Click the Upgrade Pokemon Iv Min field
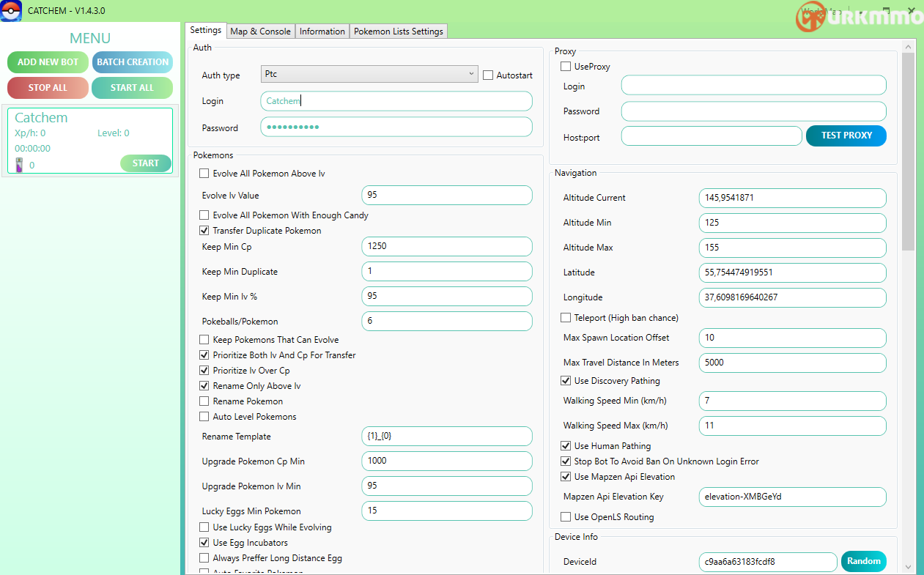Screen dimensions: 924x575 447,486
